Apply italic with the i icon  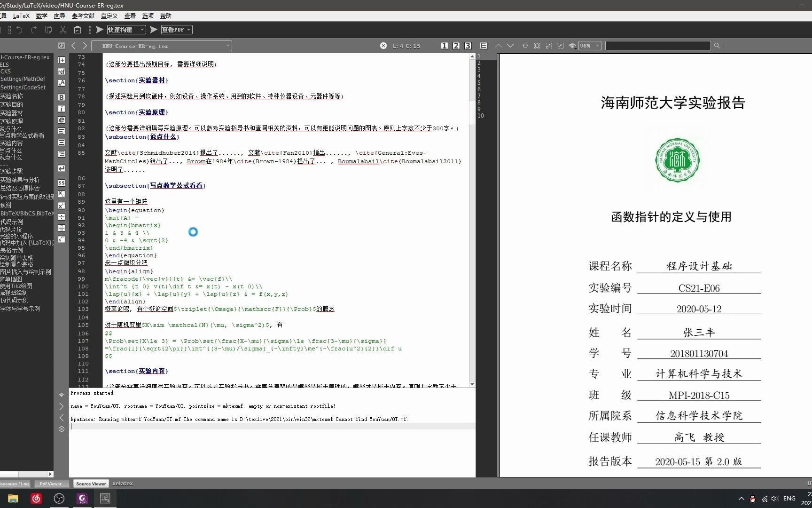point(62,109)
